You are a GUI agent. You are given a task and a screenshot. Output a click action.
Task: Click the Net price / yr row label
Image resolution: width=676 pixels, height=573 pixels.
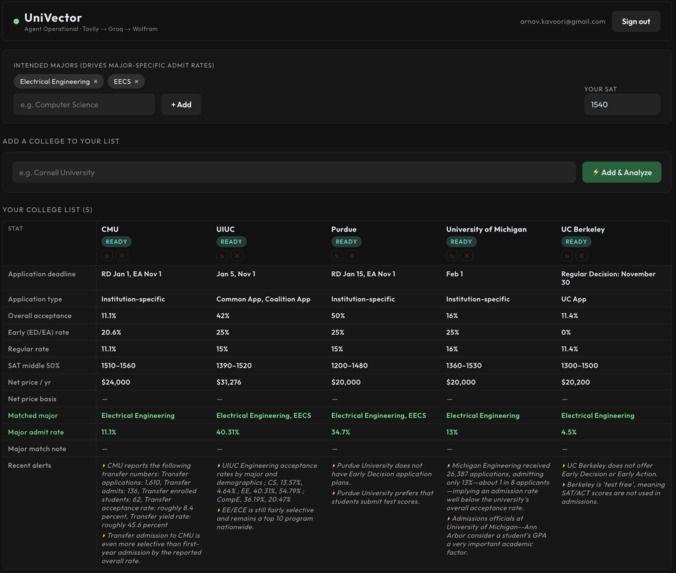(x=29, y=382)
